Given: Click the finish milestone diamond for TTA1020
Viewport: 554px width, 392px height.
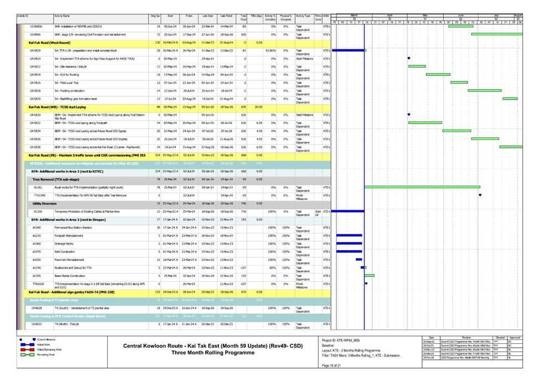Looking at the screenshot, I should click(366, 283).
